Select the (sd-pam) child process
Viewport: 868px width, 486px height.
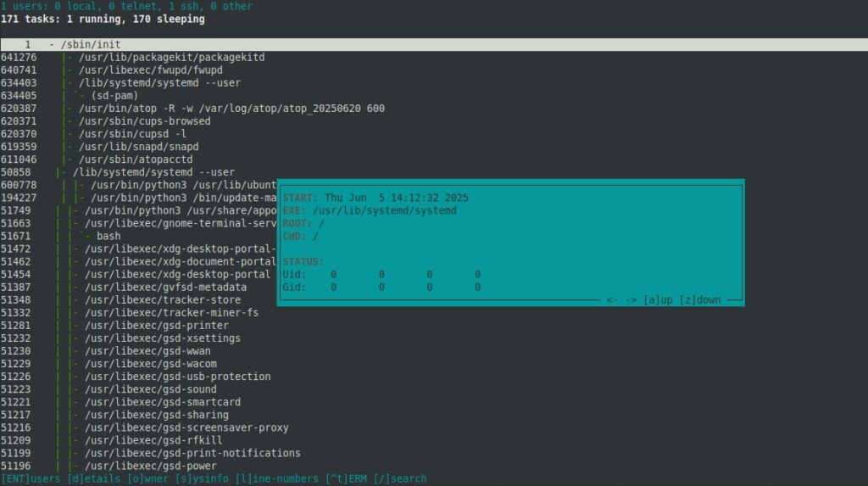click(114, 95)
